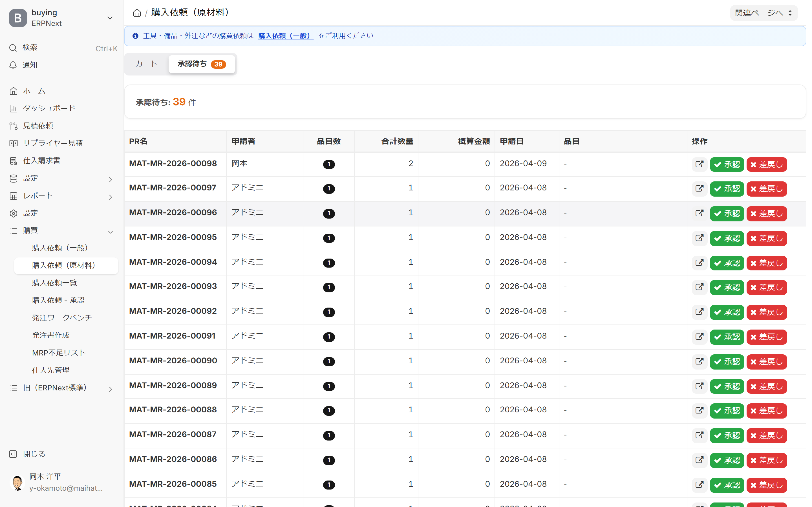This screenshot has width=812, height=507.
Task: Open サプライヤー見積 in the sidebar
Action: pos(53,143)
